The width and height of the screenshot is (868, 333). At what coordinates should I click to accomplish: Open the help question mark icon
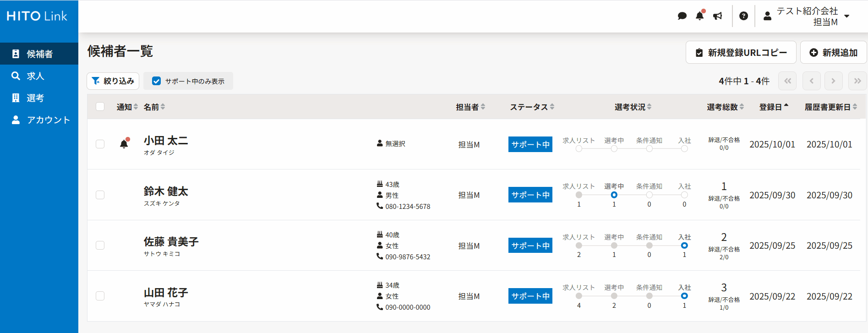tap(743, 16)
